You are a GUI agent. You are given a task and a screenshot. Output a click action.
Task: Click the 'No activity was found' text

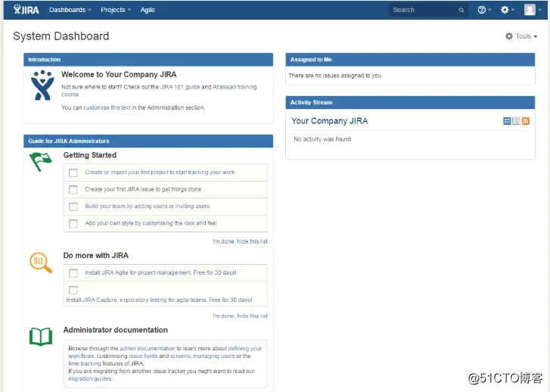click(322, 139)
